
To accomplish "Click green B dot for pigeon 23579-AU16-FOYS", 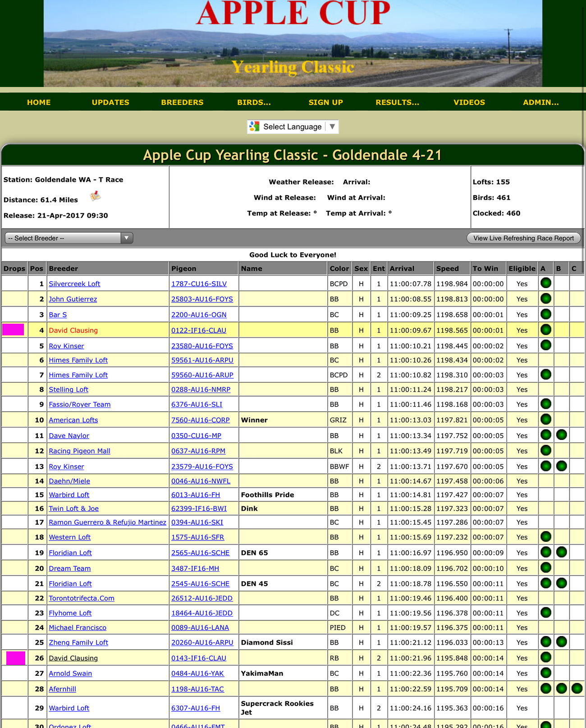I will tap(561, 466).
